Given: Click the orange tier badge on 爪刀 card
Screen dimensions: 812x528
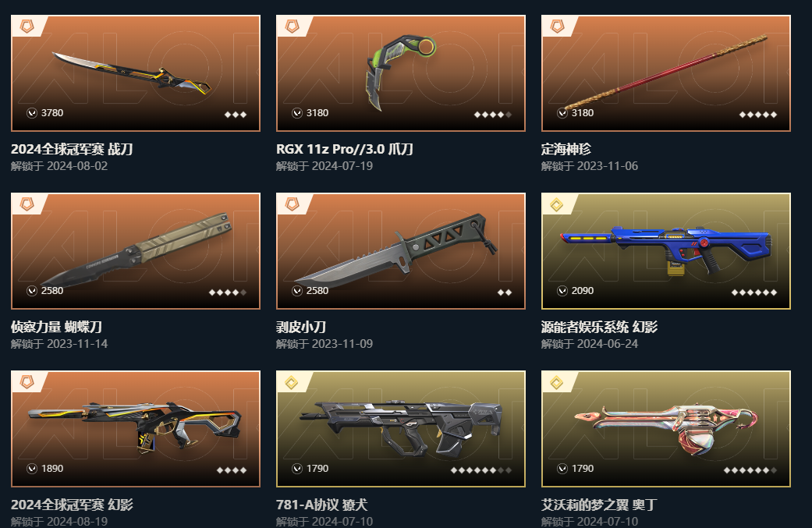Looking at the screenshot, I should tap(292, 26).
